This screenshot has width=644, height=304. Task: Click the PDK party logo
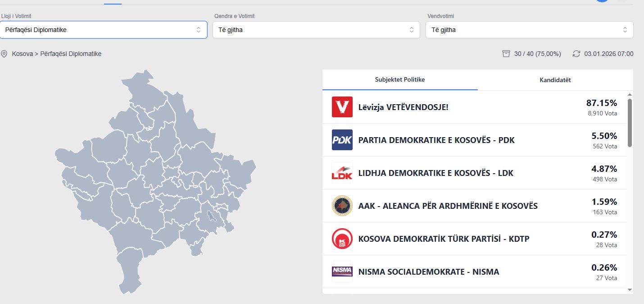coord(342,140)
